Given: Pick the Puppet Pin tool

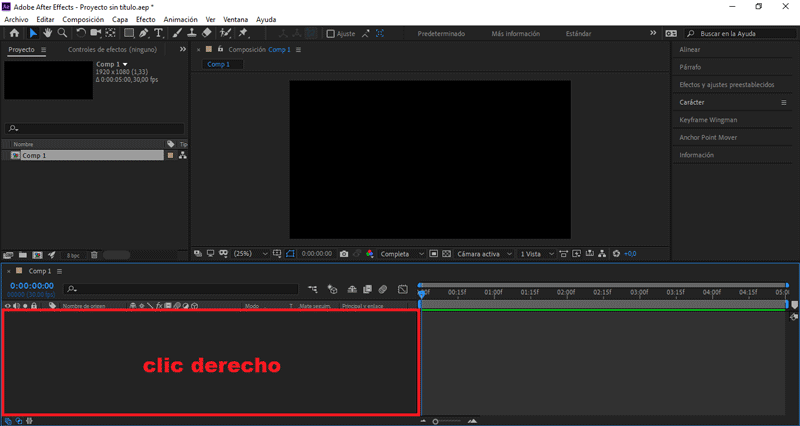Looking at the screenshot, I should [x=243, y=33].
